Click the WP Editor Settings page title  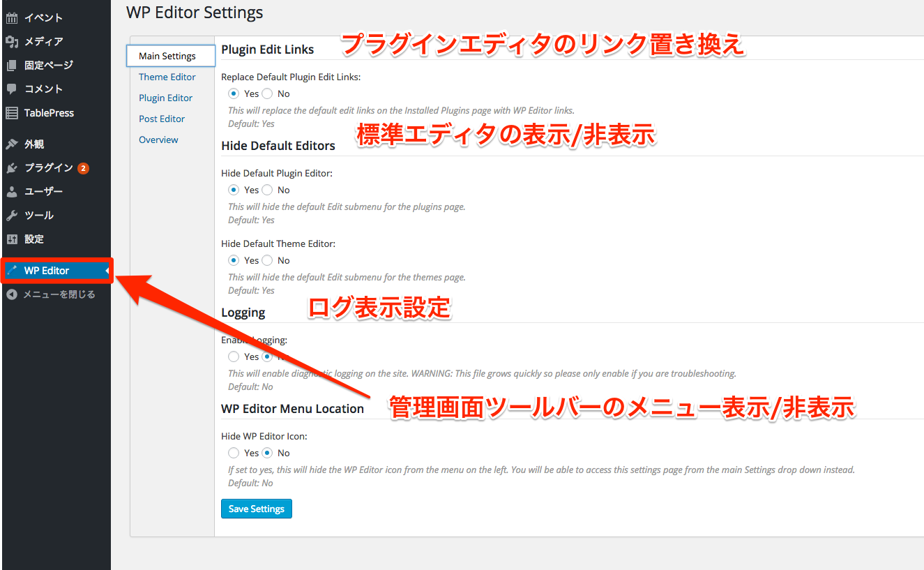click(195, 13)
